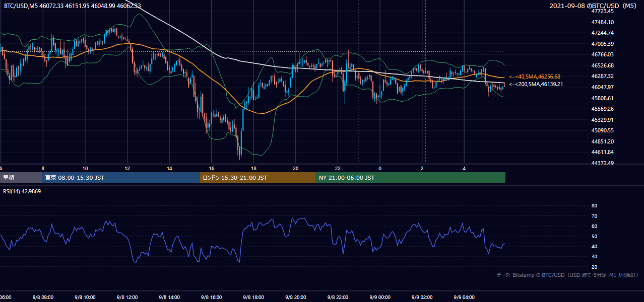Click price axis value 47484.10

click(603, 22)
